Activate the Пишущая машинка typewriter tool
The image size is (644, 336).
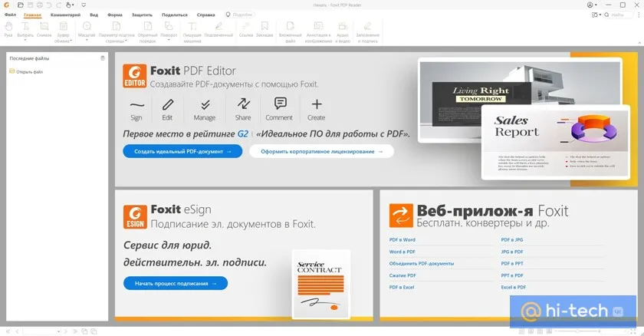coord(192,29)
